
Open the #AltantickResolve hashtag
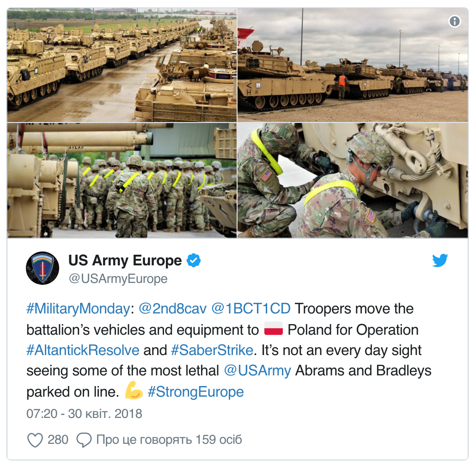(x=83, y=350)
